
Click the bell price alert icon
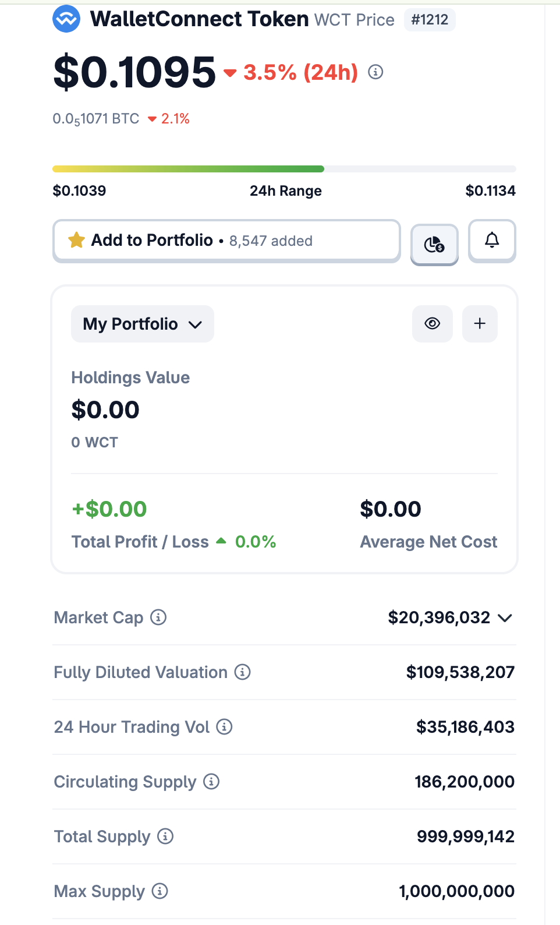(x=492, y=240)
